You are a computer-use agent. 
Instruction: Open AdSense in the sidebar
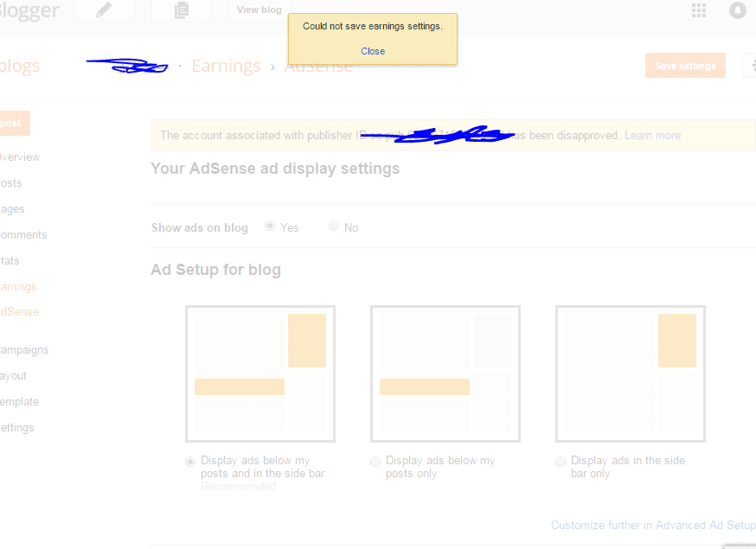pos(19,312)
